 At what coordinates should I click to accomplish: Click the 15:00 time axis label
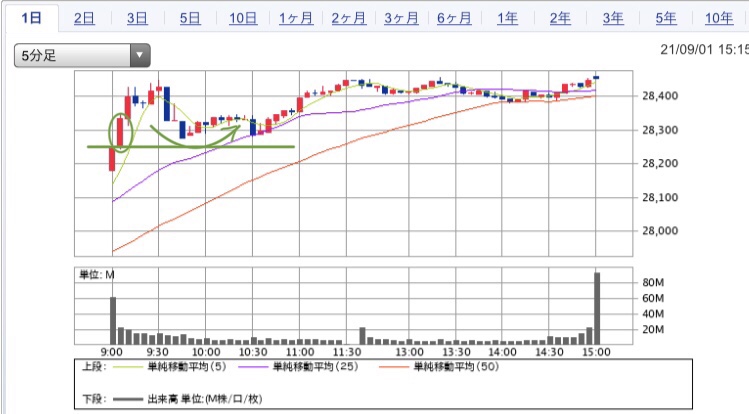coord(596,352)
